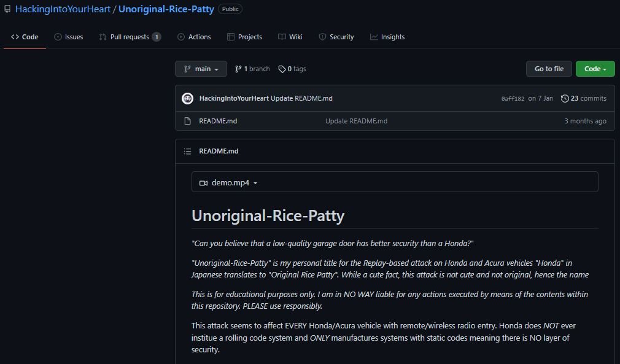Screen dimensions: 620x364
Task: Go to the Actions tab
Action: coord(194,37)
